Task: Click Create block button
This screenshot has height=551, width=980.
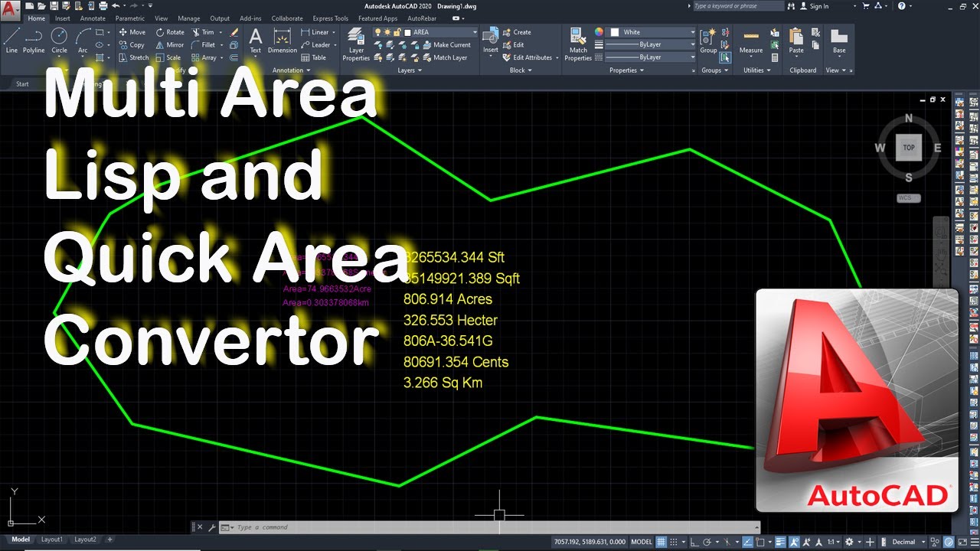Action: coord(517,32)
